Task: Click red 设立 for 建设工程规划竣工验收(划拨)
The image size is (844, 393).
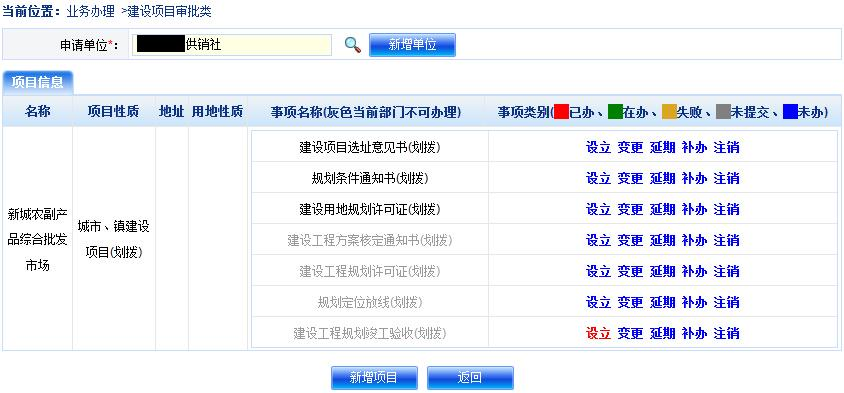Action: tap(598, 333)
